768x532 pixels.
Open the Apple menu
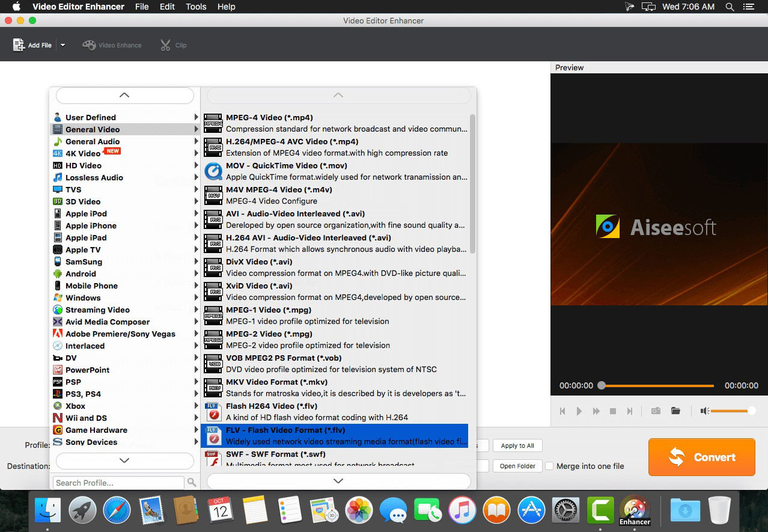16,7
